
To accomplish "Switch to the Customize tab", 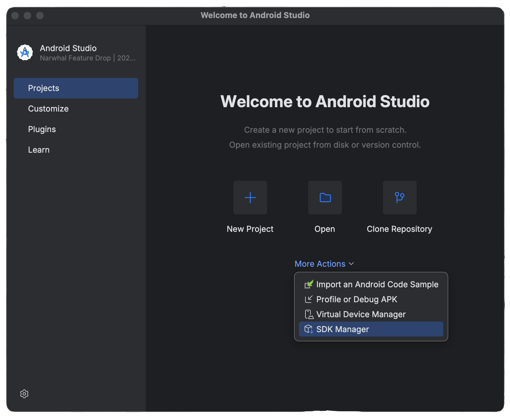I will click(x=76, y=109).
